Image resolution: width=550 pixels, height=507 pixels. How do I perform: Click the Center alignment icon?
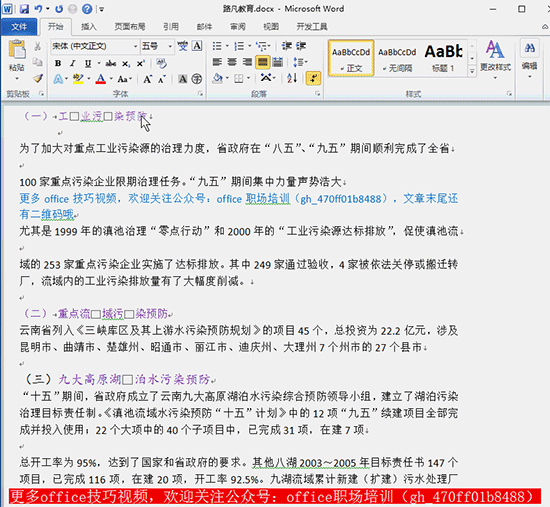(232, 62)
